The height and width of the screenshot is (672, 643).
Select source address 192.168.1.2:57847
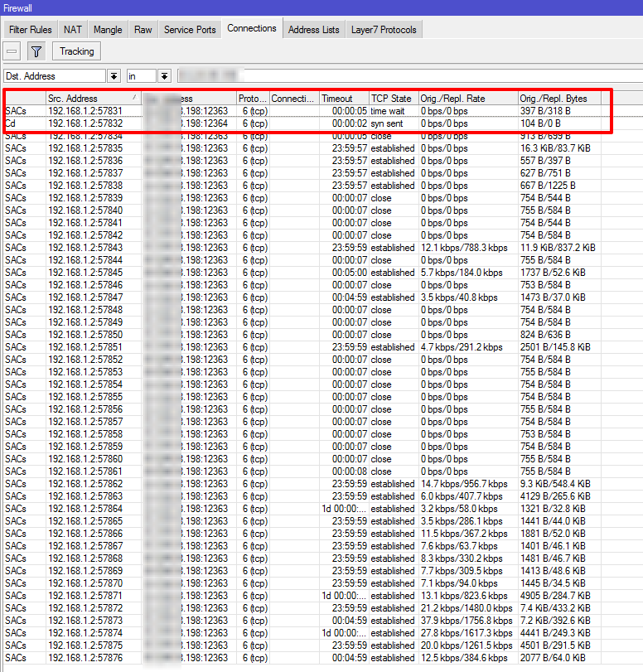tap(85, 297)
